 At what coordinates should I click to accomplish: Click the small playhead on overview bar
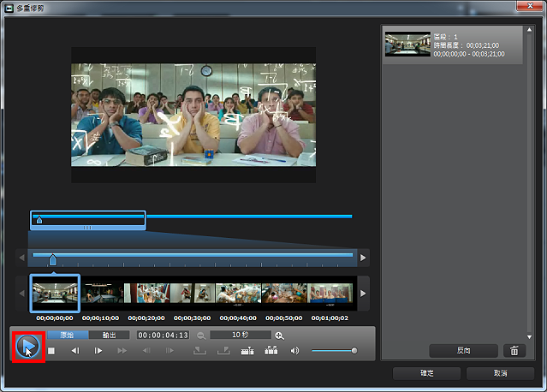click(39, 220)
